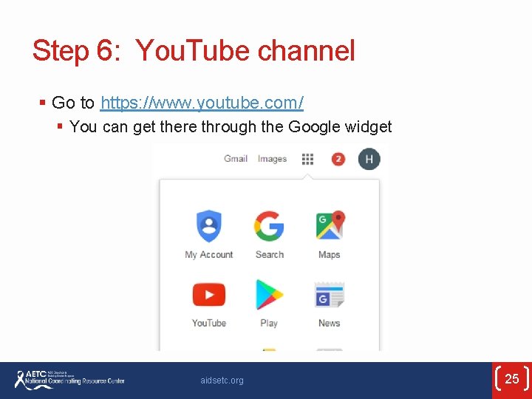Click the Images link
The image size is (532, 399).
click(272, 159)
